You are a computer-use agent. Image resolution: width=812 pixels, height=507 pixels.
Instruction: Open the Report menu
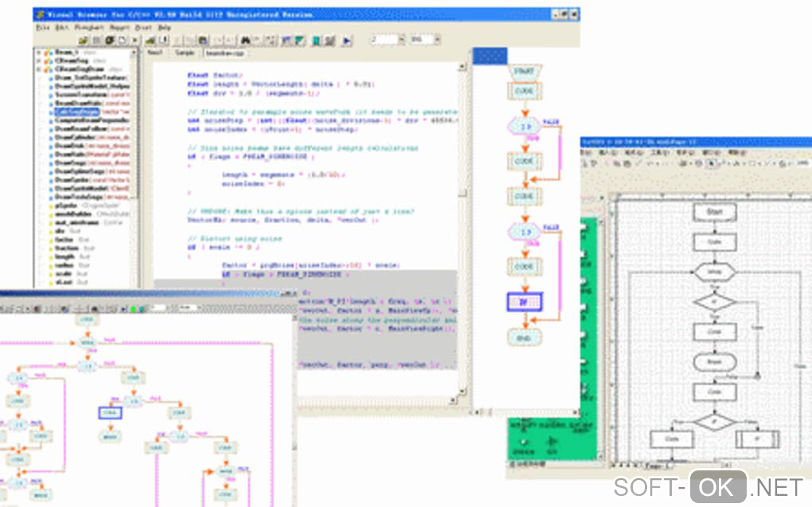[x=119, y=27]
